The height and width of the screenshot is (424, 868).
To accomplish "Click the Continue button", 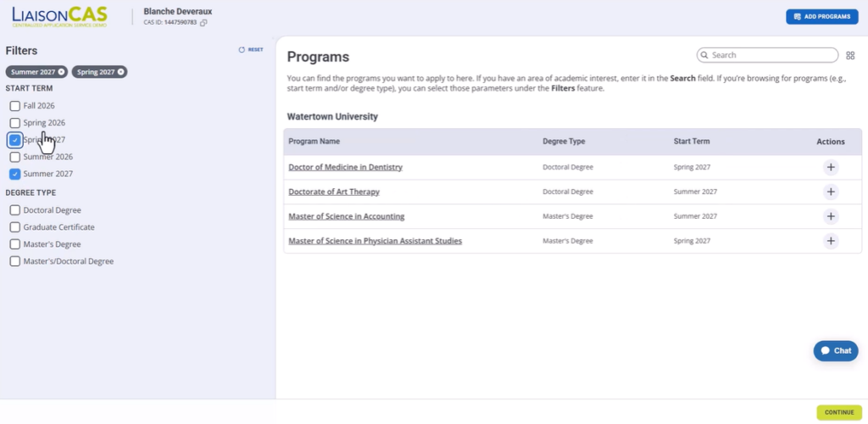I will point(839,412).
